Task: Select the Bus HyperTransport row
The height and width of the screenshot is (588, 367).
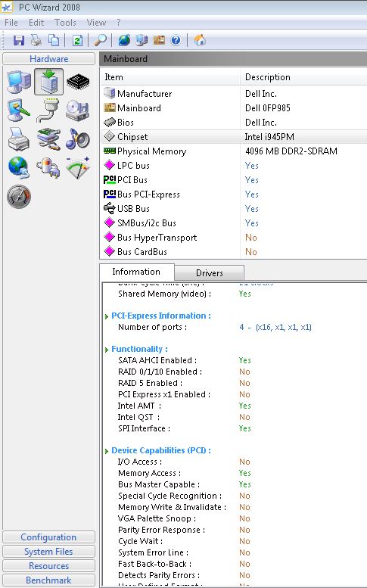Action: click(x=234, y=238)
